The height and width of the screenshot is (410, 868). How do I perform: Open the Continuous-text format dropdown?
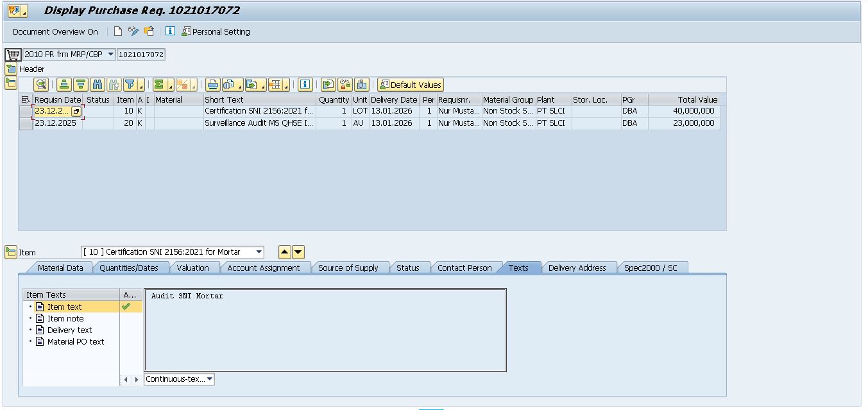[210, 379]
